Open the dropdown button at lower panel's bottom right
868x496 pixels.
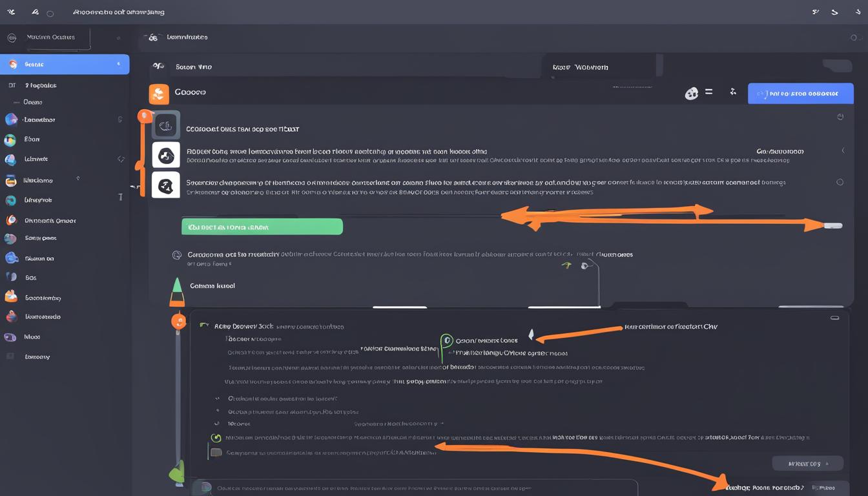click(807, 463)
